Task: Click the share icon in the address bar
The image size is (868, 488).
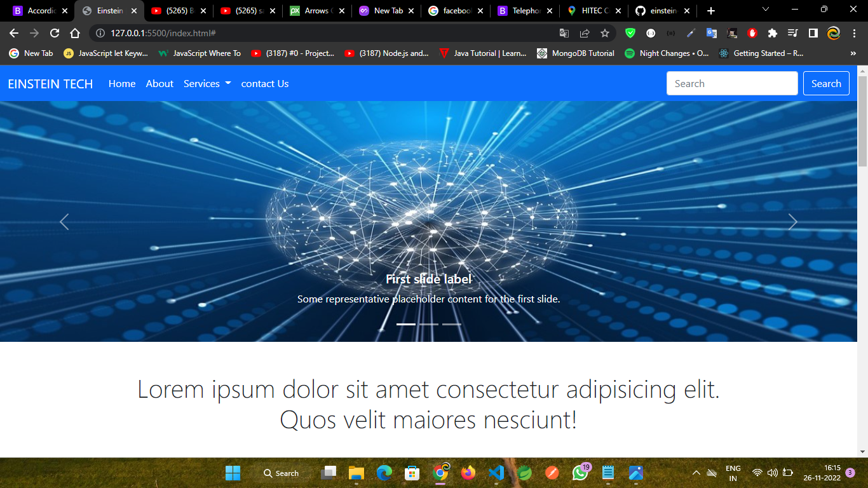Action: (584, 33)
